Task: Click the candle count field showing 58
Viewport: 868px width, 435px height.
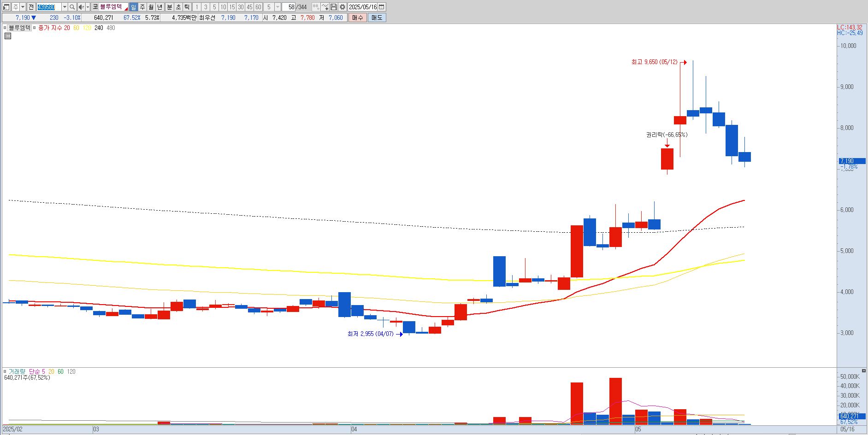Action: point(289,7)
